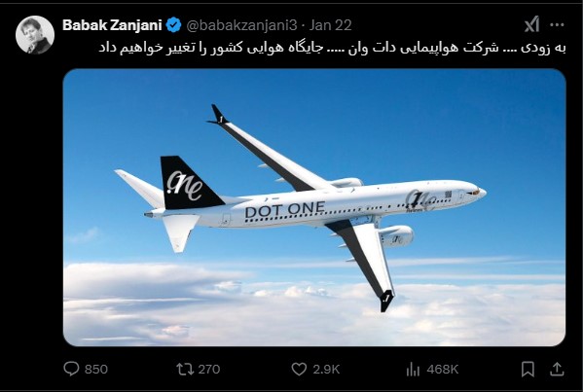The width and height of the screenshot is (583, 392).
Task: Click the 2.9K likes count
Action: (x=326, y=369)
